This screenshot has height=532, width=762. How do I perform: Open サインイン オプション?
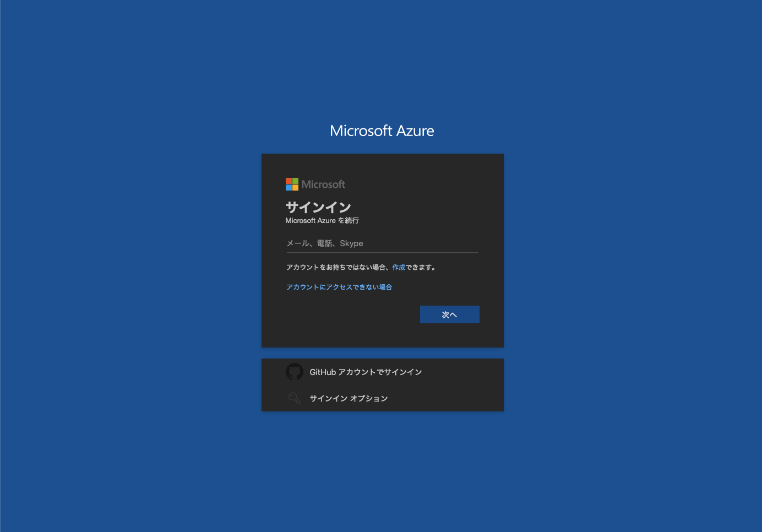coord(347,398)
